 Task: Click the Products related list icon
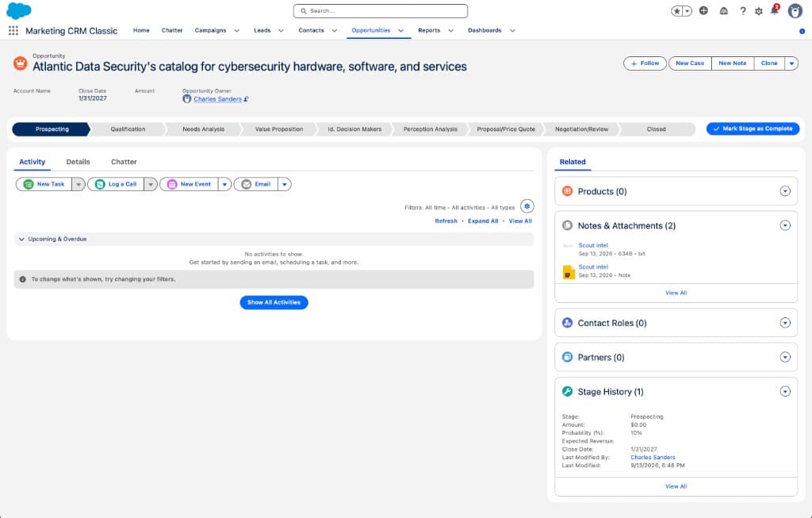[567, 191]
